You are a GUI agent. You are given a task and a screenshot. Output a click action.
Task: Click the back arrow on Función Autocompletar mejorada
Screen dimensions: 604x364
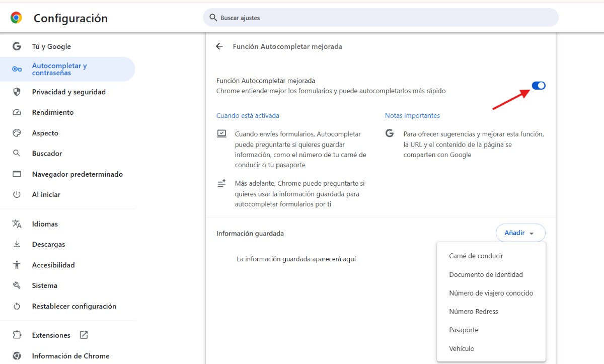click(x=219, y=46)
